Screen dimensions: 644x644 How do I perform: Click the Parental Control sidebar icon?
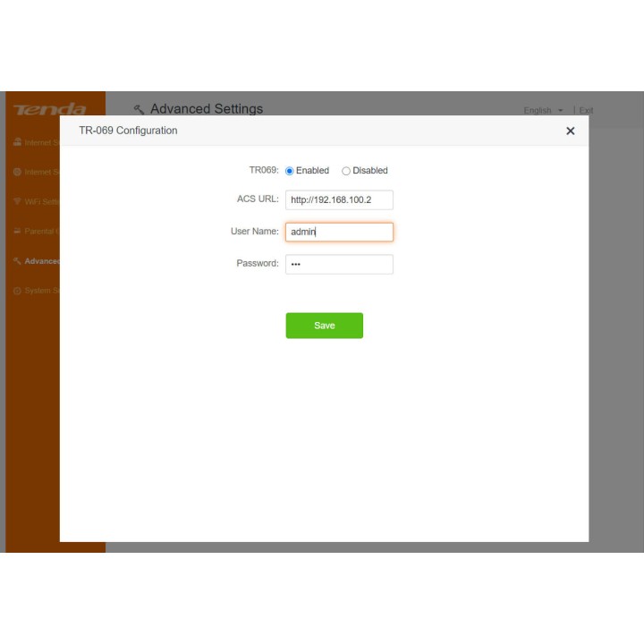17,231
